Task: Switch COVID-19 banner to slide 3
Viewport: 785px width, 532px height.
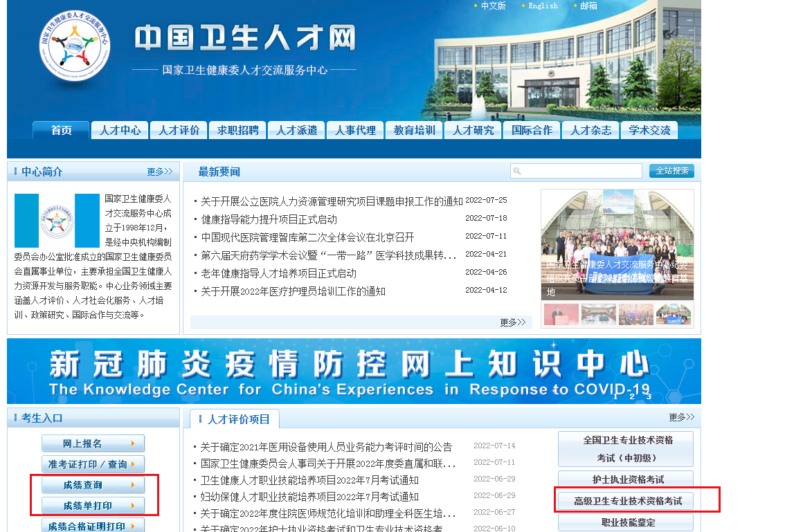Action: point(649,396)
